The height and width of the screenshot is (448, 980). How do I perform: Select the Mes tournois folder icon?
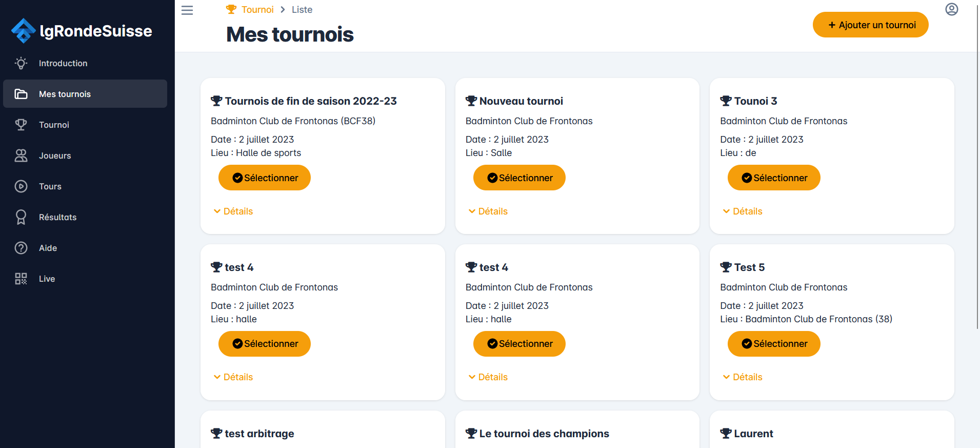coord(21,94)
